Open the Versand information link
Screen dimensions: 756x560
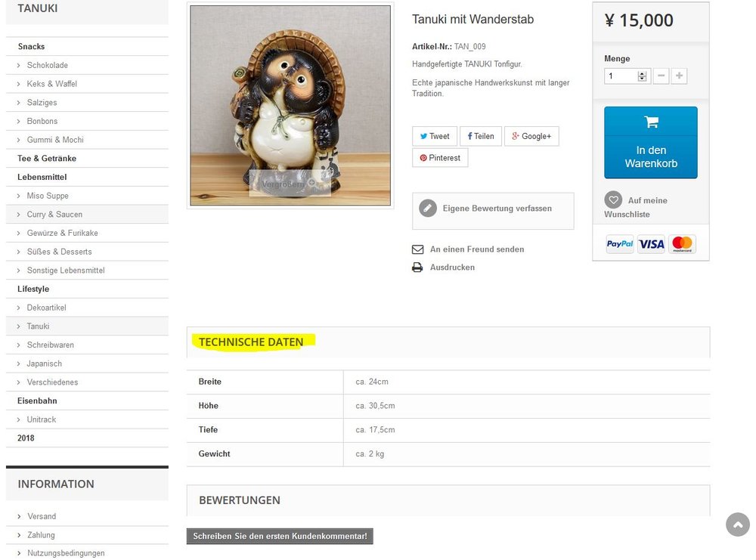pyautogui.click(x=42, y=517)
